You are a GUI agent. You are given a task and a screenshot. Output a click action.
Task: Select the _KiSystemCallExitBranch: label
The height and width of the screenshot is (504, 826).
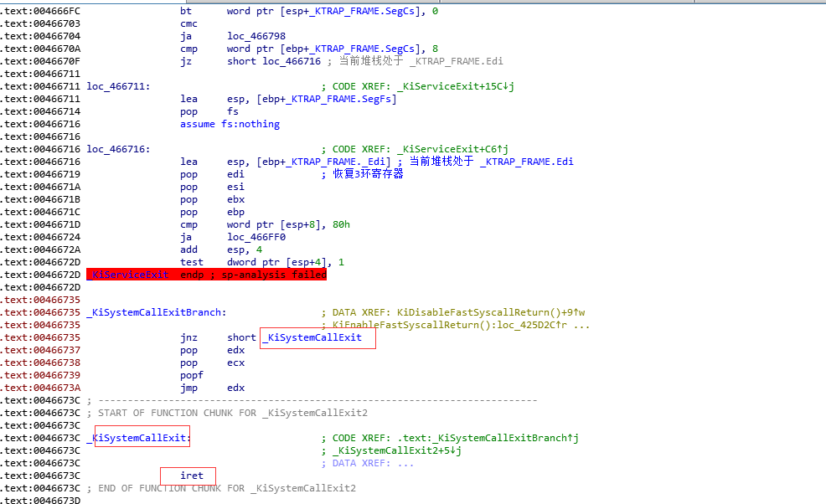157,313
